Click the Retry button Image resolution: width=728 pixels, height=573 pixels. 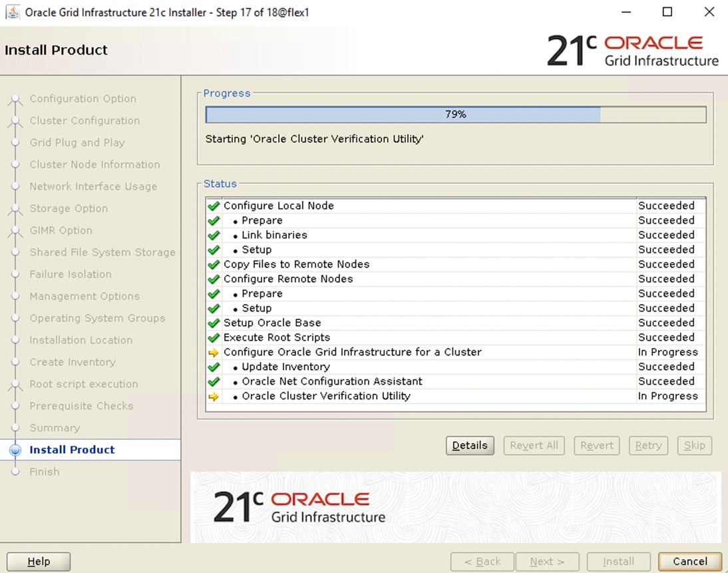648,446
